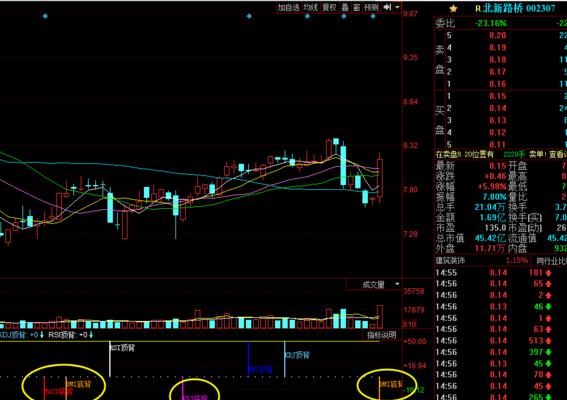Expand the dropdown arrow beside the jump icon

click(397, 7)
